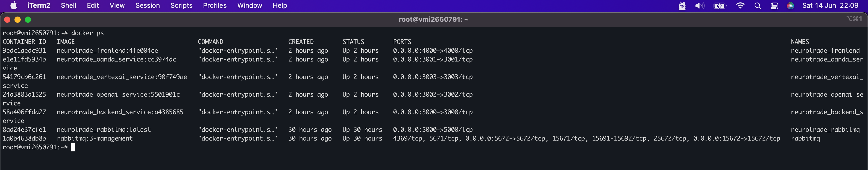Open the Session menu
This screenshot has width=868, height=170.
[148, 5]
